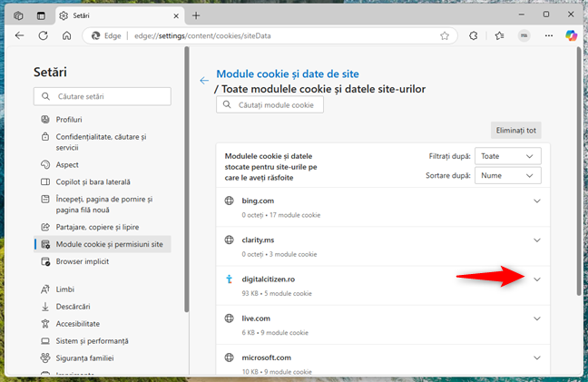588x382 pixels.
Task: Click the address bar URL field
Action: [x=269, y=35]
